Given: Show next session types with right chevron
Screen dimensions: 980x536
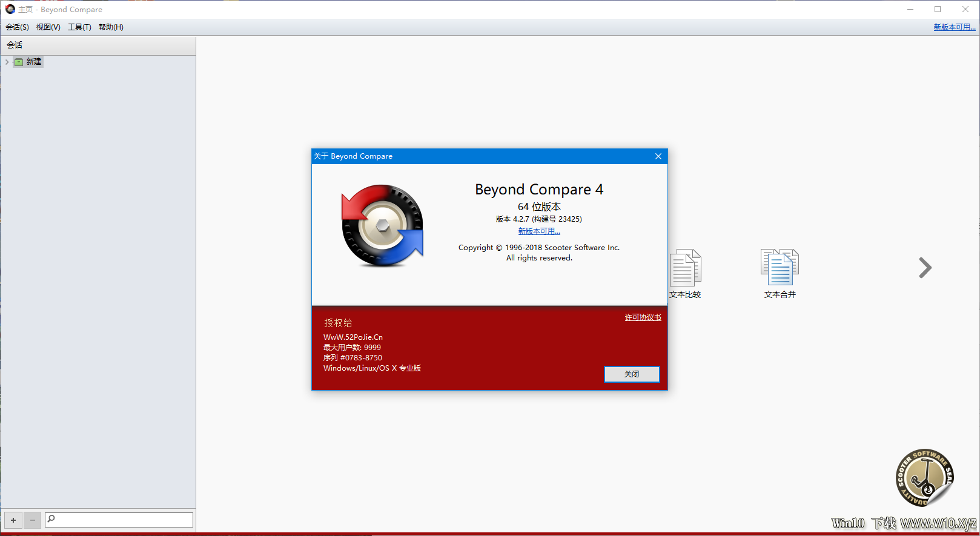Looking at the screenshot, I should point(925,268).
